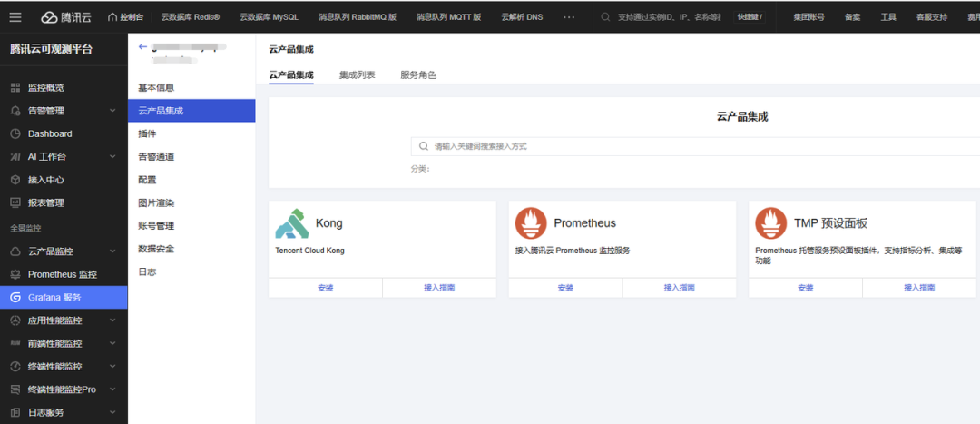Click the 报表管理 icon
This screenshot has height=424, width=980.
pos(15,202)
